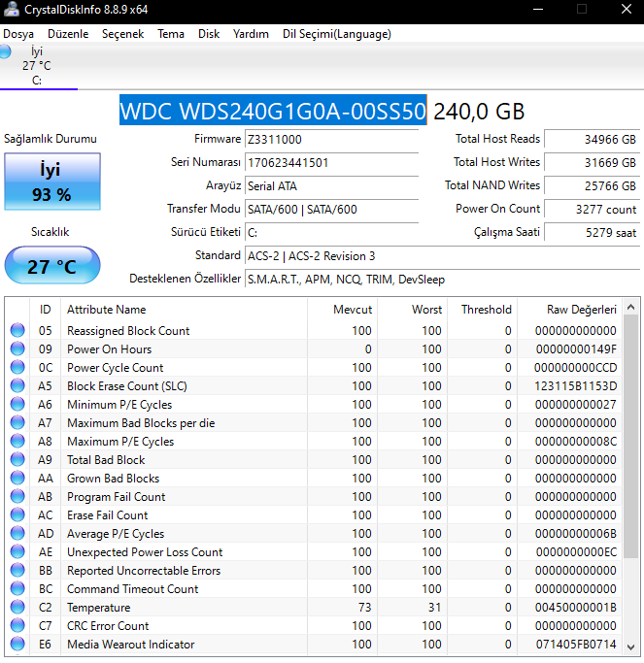Viewport: 644px width, 663px height.
Task: Click status icon for Temperature attribute
Action: click(x=17, y=608)
